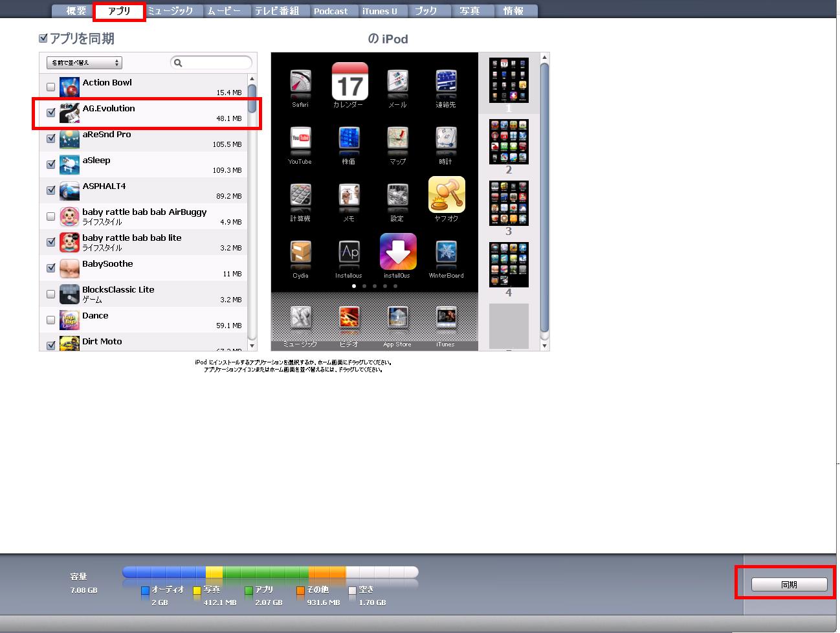Uncheck the aReSnd Pro checkbox

[51, 139]
